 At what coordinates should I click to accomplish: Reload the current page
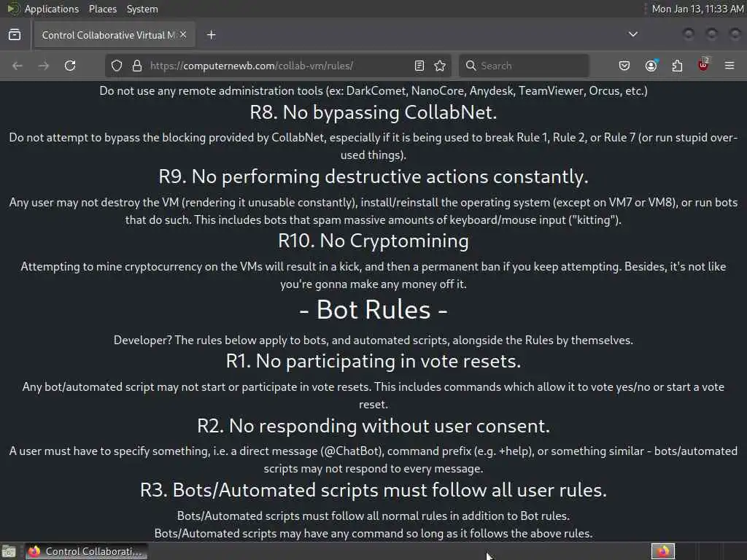coord(70,66)
